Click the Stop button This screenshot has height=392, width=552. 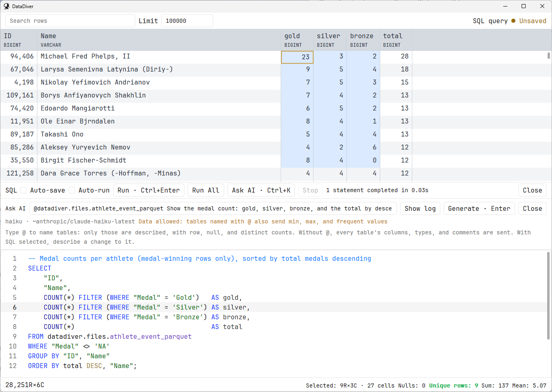310,190
